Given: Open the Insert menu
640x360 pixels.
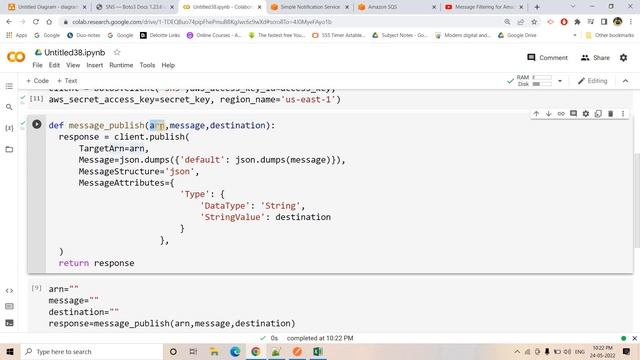Looking at the screenshot, I should (95, 65).
